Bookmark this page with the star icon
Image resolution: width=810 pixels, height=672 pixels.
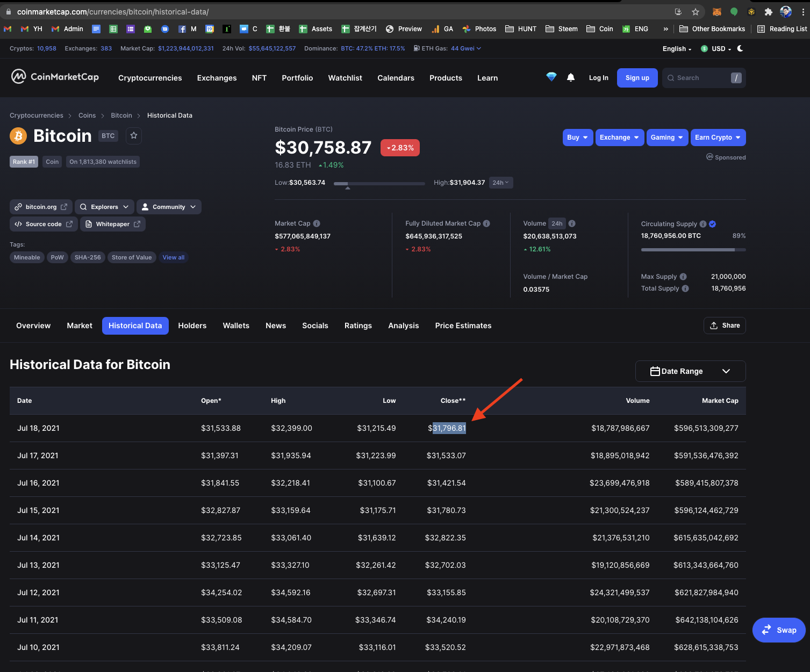pyautogui.click(x=696, y=12)
